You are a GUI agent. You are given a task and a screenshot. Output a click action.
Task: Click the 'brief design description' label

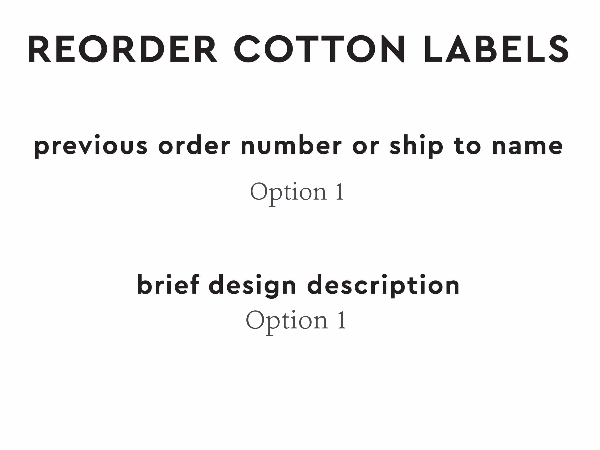[x=298, y=285]
